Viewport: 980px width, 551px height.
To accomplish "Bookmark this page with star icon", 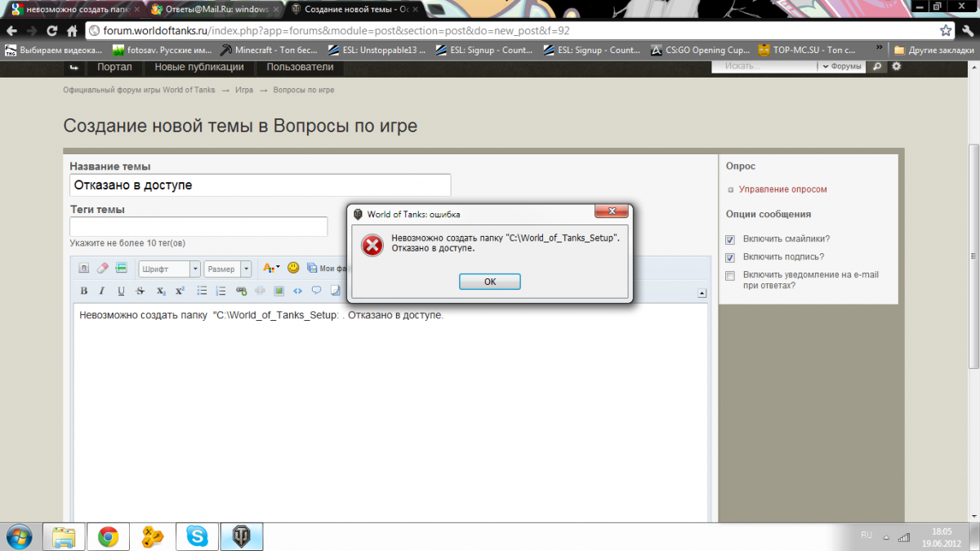I will (946, 31).
